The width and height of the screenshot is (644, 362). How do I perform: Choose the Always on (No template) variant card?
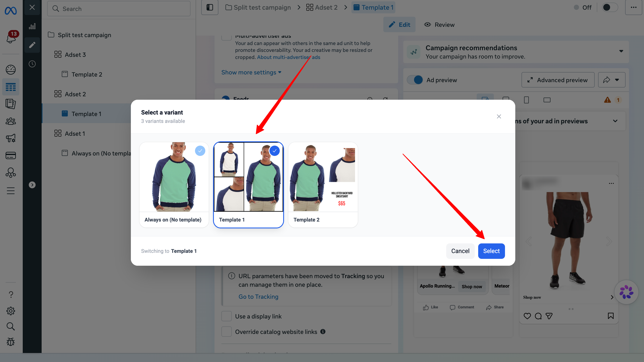tap(174, 185)
